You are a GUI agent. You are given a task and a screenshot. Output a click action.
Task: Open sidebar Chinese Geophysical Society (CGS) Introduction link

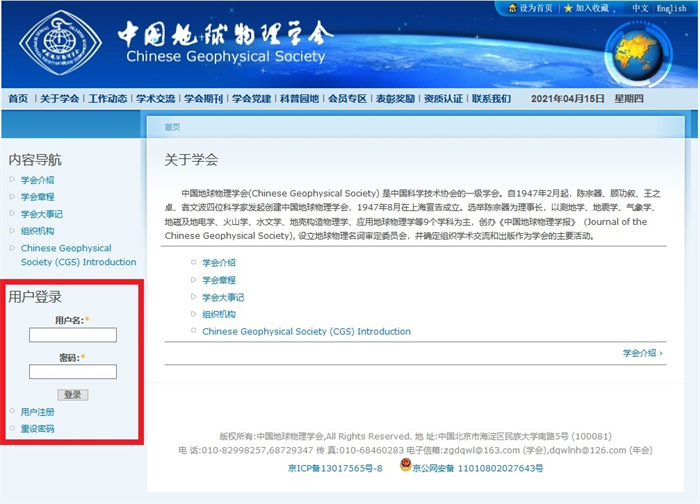[x=79, y=255]
